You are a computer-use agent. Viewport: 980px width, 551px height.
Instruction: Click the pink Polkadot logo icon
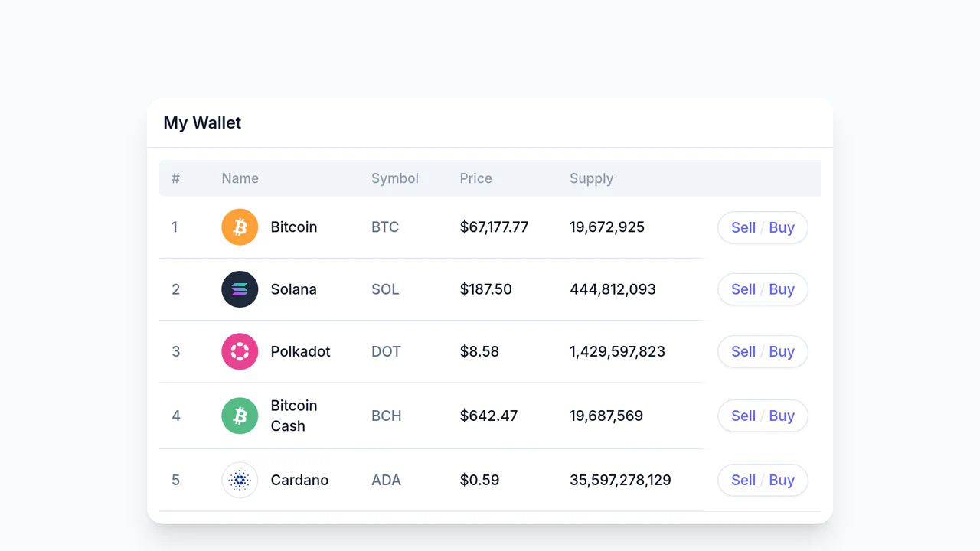240,351
